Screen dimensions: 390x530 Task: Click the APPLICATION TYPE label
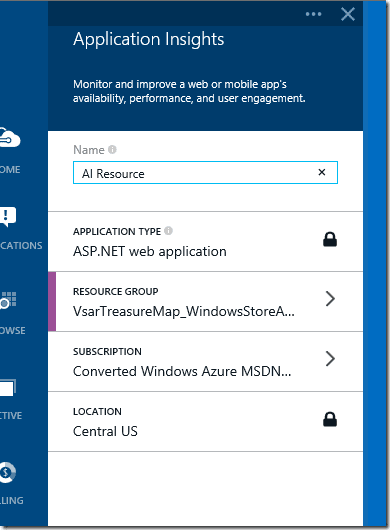click(117, 232)
